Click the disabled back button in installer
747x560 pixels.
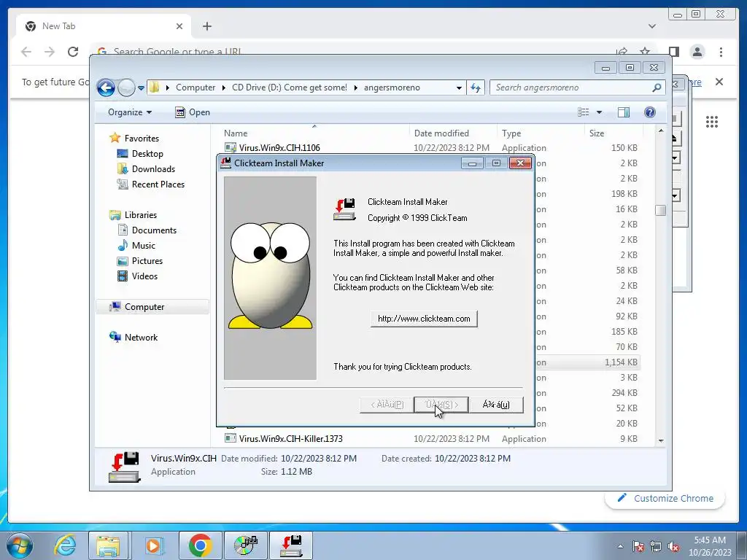(x=387, y=405)
